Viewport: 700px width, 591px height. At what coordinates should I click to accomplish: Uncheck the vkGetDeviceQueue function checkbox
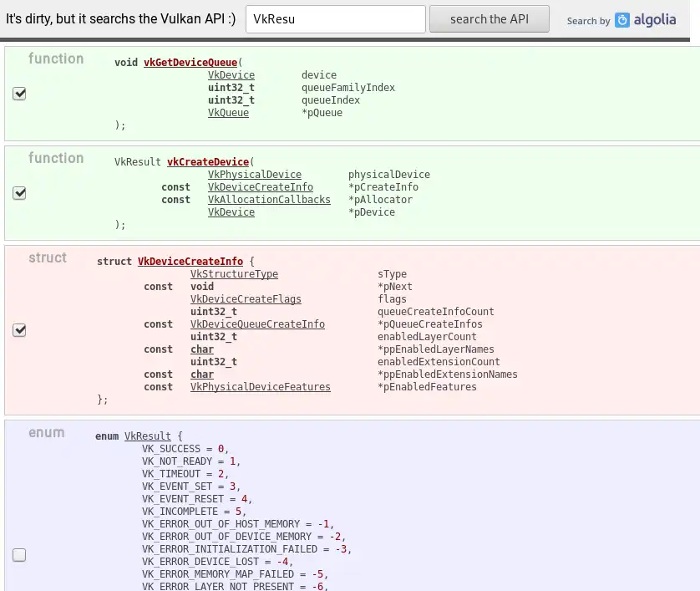[x=19, y=94]
